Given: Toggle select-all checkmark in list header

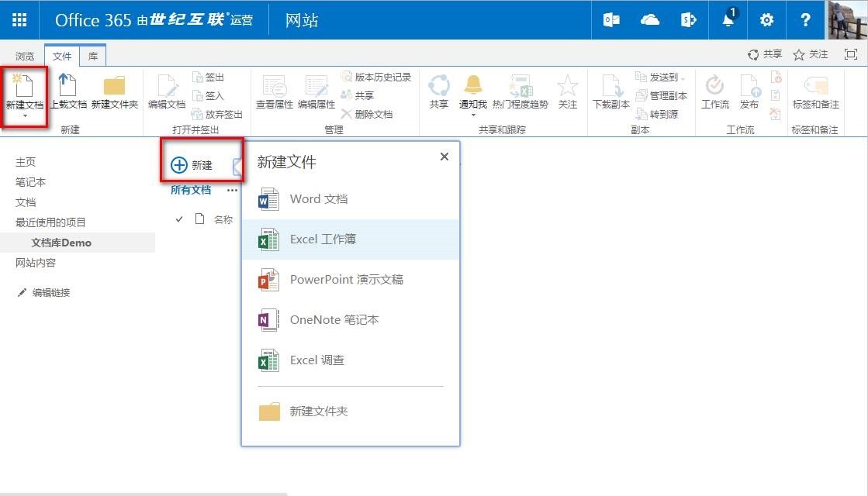Looking at the screenshot, I should coord(179,219).
